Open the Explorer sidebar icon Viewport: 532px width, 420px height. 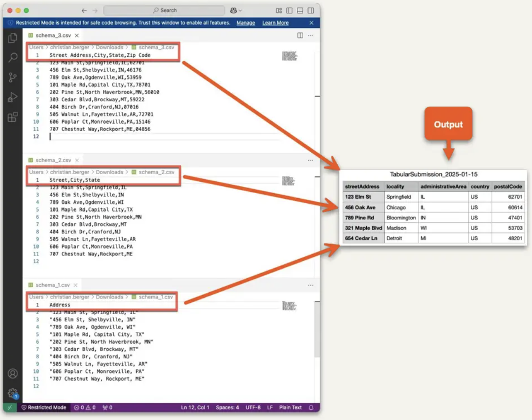[x=12, y=38]
